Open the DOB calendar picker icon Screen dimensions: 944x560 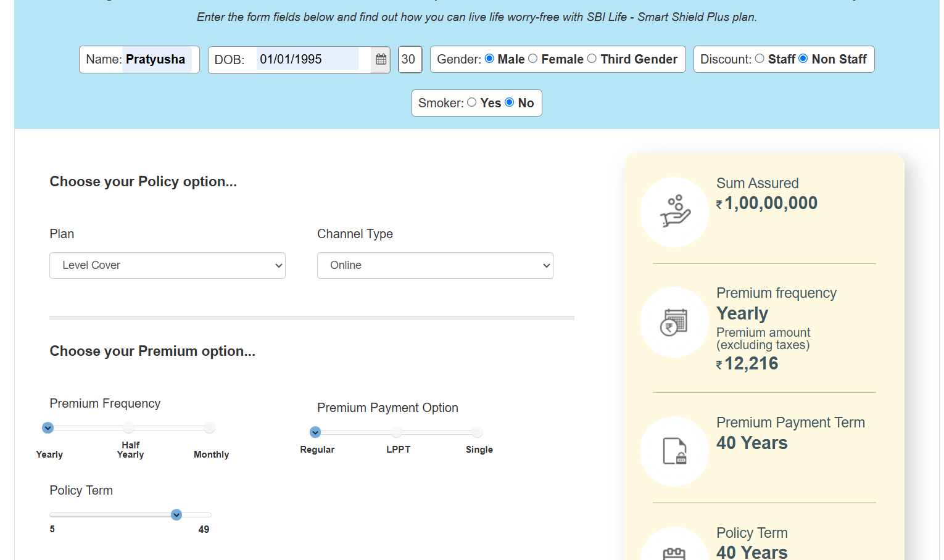[x=381, y=59]
